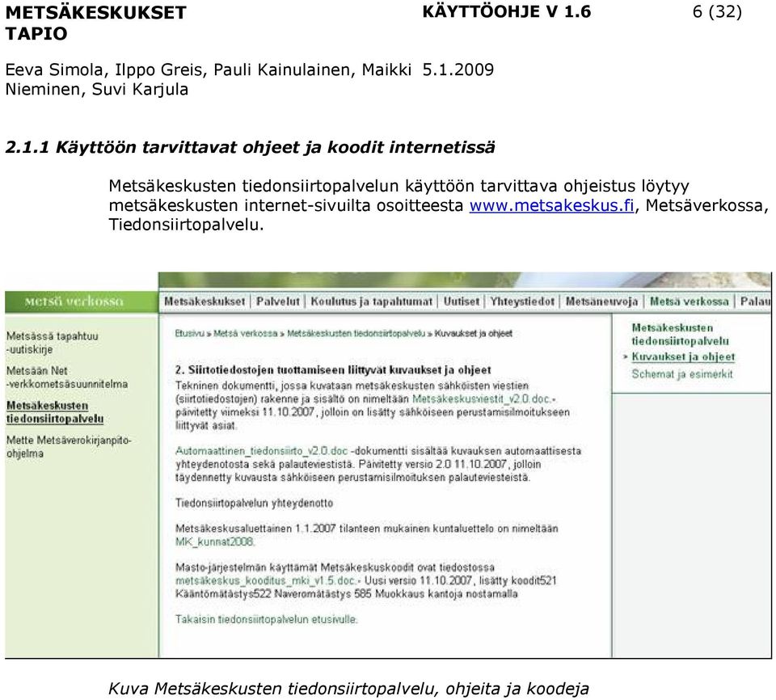
Task: Click the current breadcrumb Kuvaukset ja ohjeet
Action: tap(474, 334)
